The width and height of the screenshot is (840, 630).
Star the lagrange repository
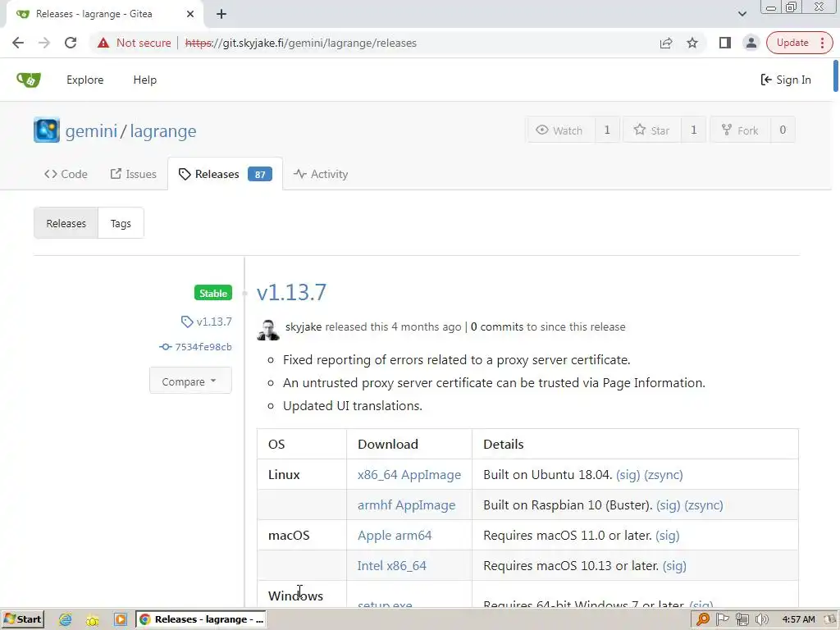(652, 130)
